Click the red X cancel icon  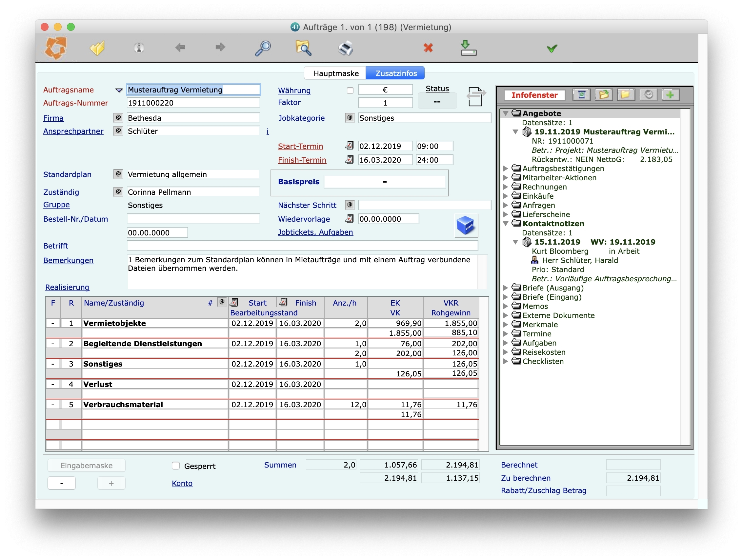click(x=428, y=48)
